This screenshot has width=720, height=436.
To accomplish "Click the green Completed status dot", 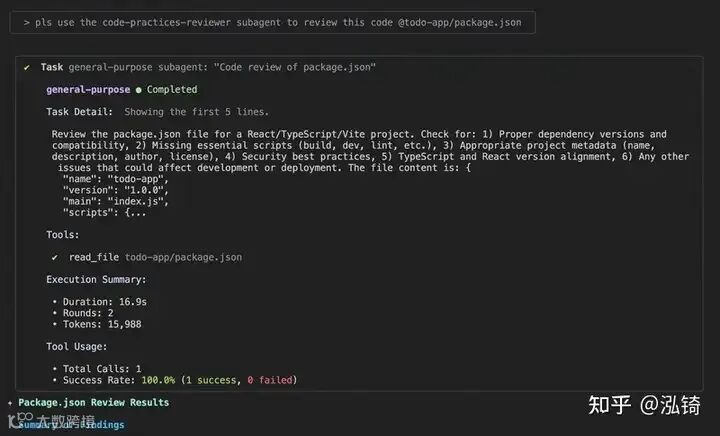I will (x=138, y=89).
